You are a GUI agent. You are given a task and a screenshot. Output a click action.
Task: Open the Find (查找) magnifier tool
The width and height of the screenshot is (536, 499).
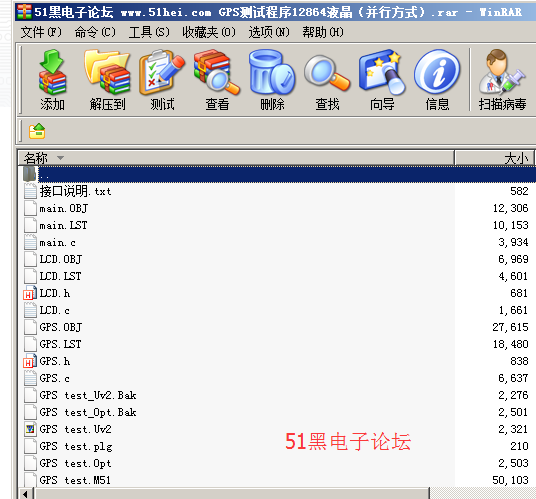click(327, 80)
